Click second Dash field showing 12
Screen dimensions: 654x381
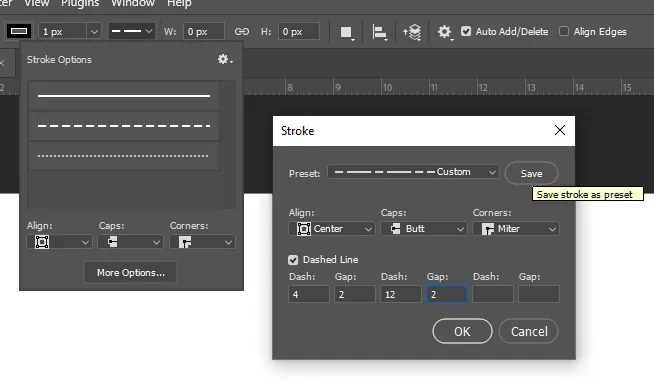pyautogui.click(x=400, y=294)
